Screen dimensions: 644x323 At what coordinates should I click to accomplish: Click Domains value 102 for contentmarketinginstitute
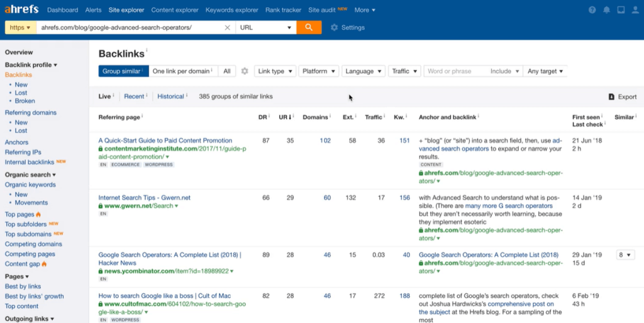point(325,140)
